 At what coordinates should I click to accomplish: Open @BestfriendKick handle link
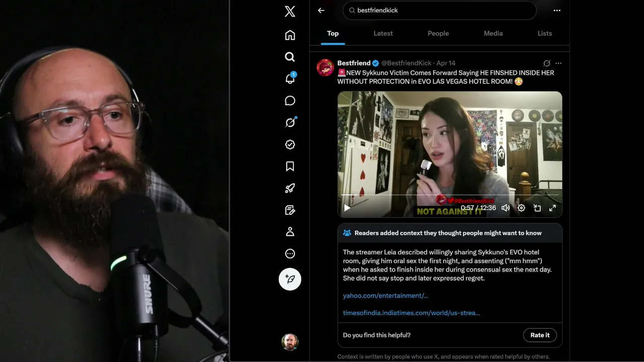pos(406,63)
